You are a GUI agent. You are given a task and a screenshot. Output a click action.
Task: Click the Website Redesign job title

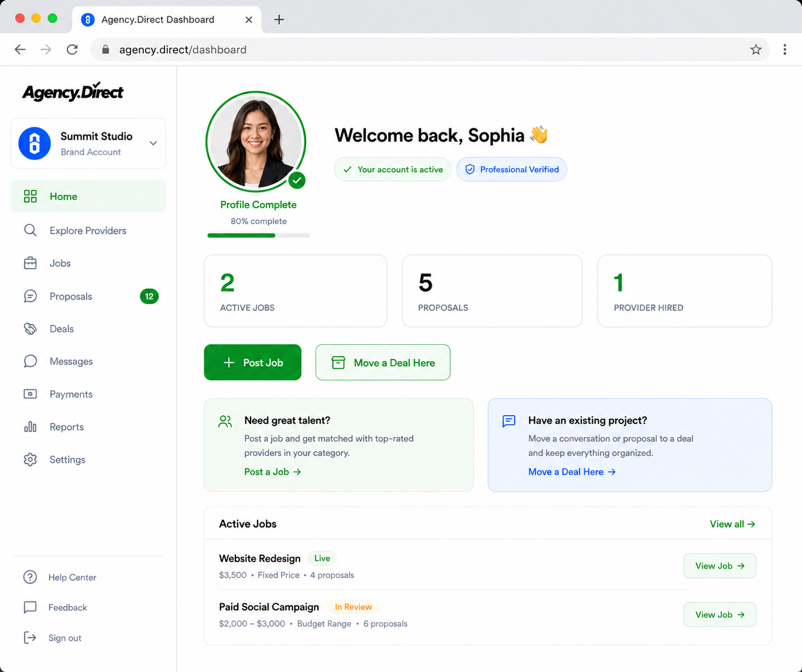[x=259, y=558]
